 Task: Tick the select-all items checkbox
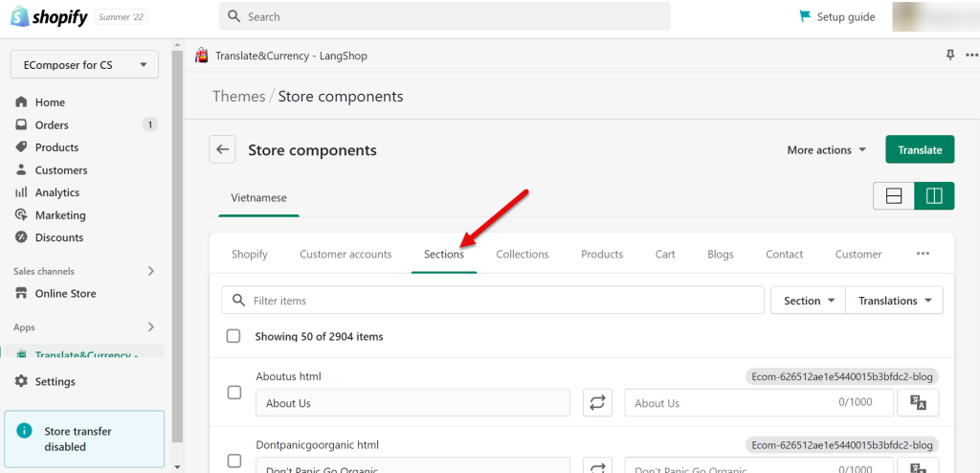tap(234, 336)
